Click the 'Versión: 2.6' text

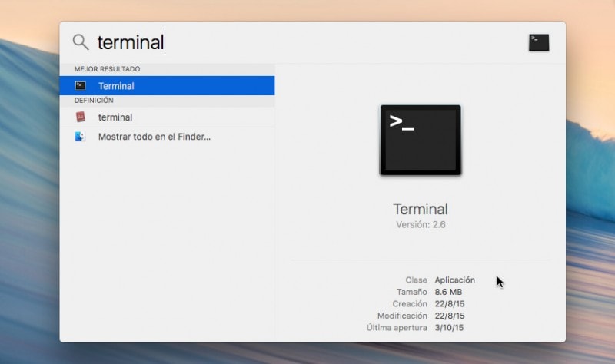(x=421, y=225)
